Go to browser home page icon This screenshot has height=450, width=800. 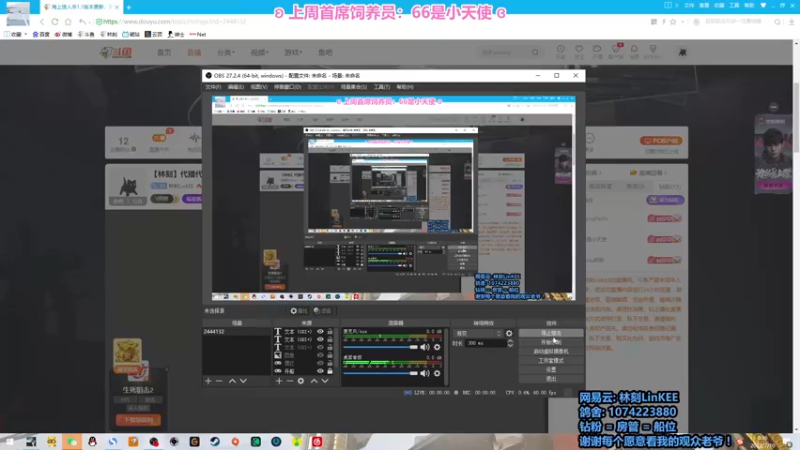click(x=68, y=21)
